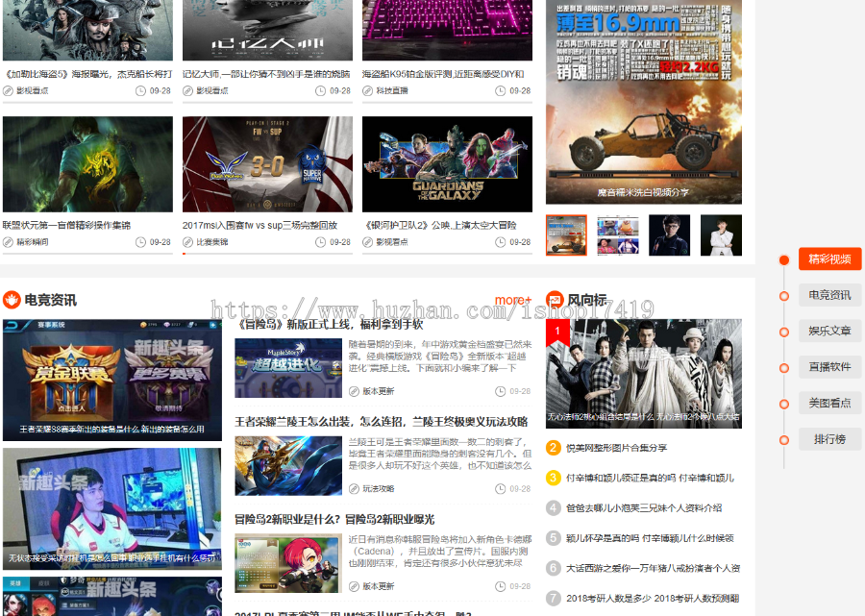Open 联盟状元第一盲僧精彩操作集锦 title
Screen dimensions: 865x616
pos(66,225)
